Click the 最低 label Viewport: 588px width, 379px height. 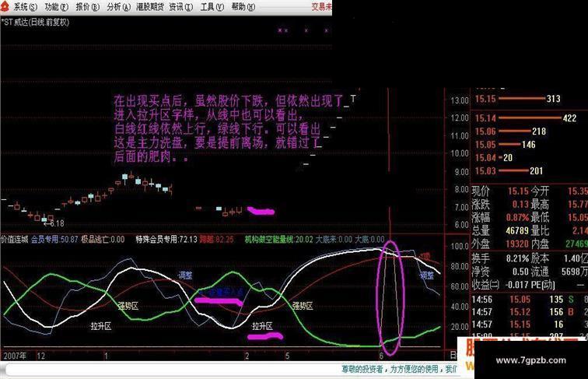[540, 218]
